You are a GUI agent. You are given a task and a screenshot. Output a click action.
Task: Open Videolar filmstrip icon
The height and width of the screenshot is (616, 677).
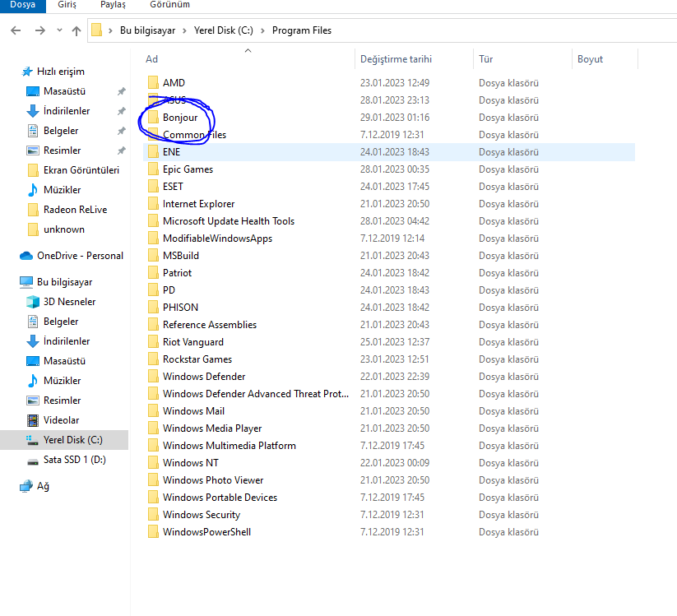click(33, 420)
